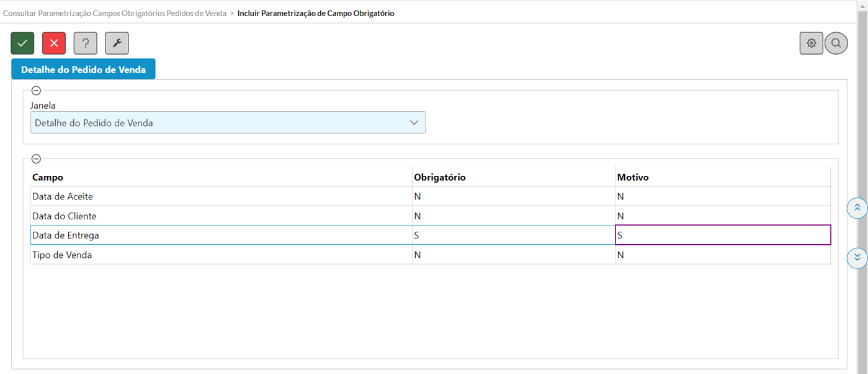
Task: Cancel using the red X button
Action: click(x=54, y=43)
